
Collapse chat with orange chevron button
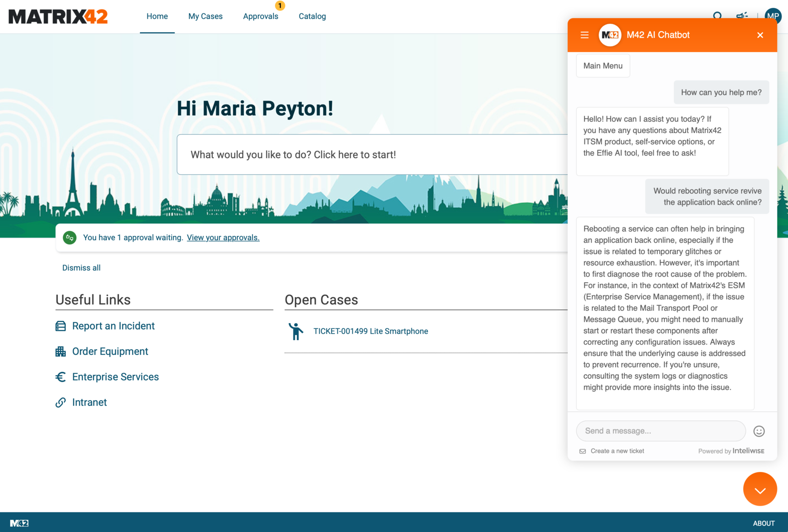coord(760,489)
